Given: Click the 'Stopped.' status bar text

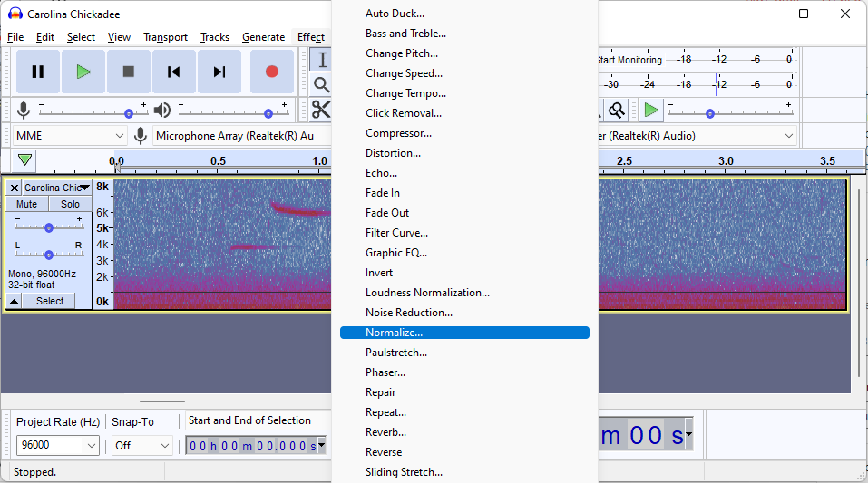Looking at the screenshot, I should tap(34, 472).
